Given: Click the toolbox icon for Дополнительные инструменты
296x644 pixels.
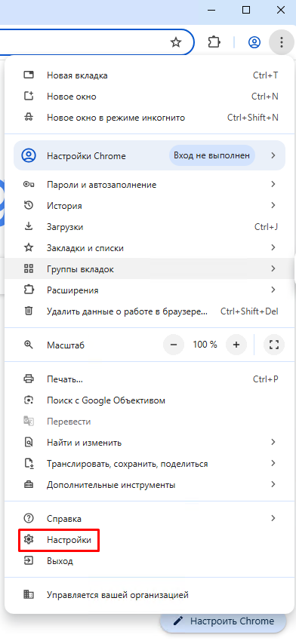Looking at the screenshot, I should pos(29,485).
